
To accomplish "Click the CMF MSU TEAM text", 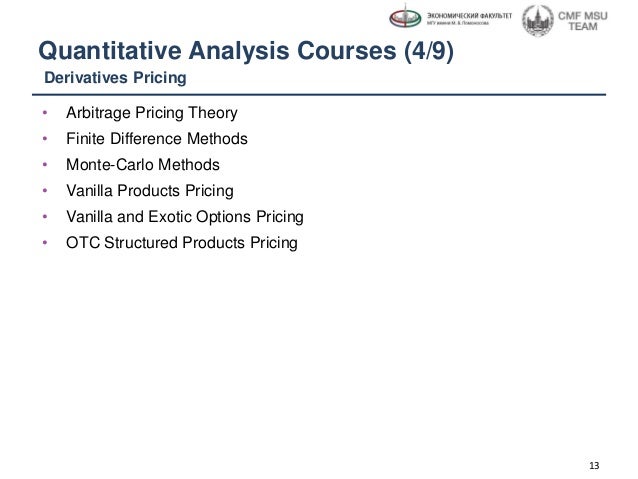I will pos(582,21).
